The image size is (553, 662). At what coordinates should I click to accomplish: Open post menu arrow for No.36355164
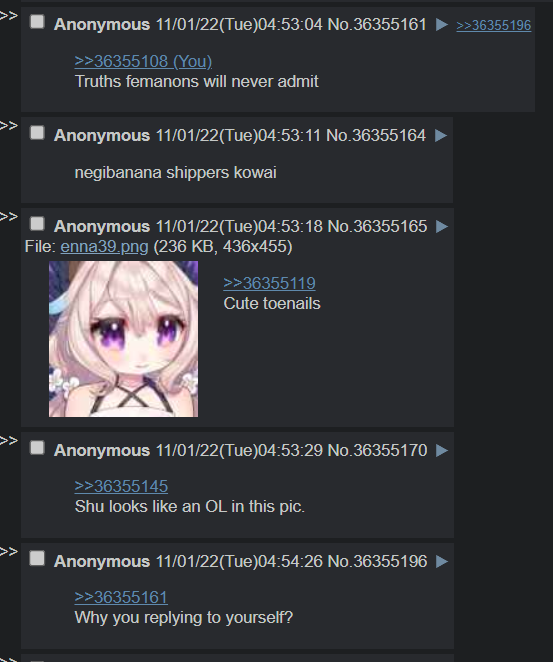tap(441, 136)
